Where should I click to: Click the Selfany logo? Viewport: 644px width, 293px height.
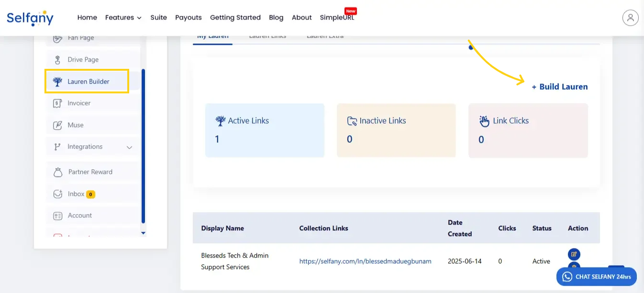coord(30,18)
